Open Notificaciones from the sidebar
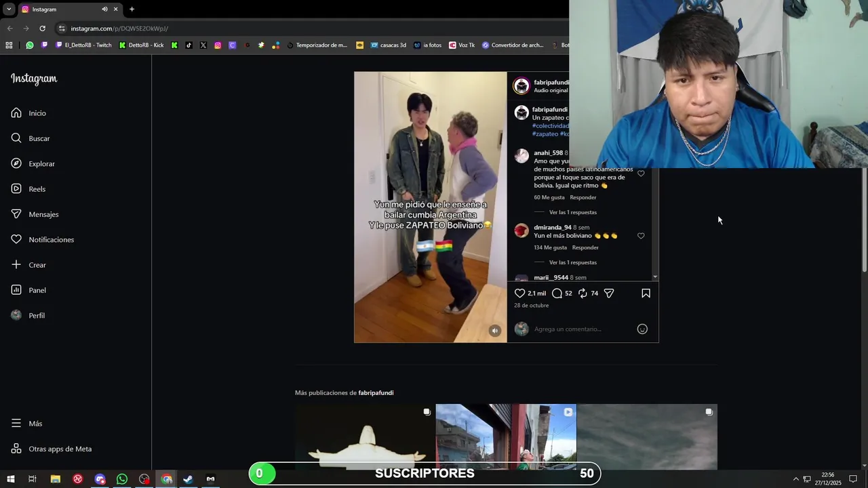 [42, 239]
